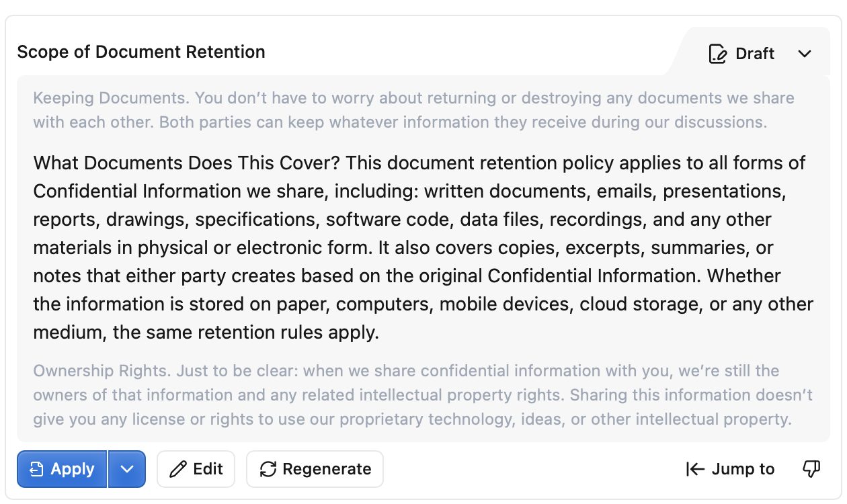Click the circular arrows Regenerate icon
Viewport: 847px width, 504px height.
click(268, 469)
